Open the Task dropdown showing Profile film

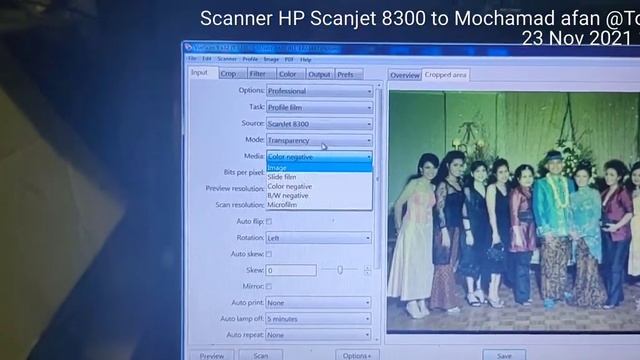[x=319, y=107]
